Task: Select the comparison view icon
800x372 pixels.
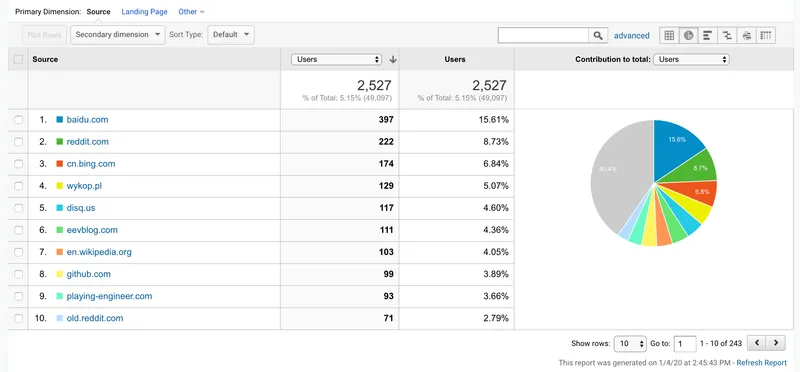Action: [x=727, y=35]
